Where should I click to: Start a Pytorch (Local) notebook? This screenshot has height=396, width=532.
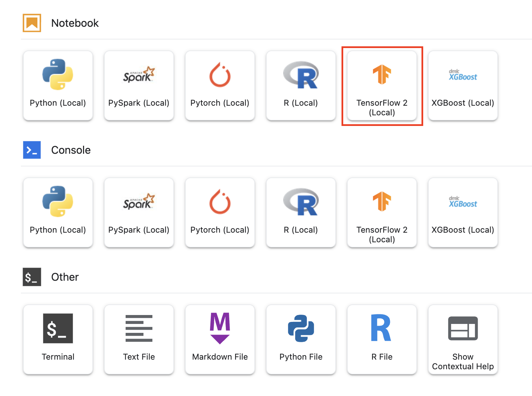click(x=220, y=86)
